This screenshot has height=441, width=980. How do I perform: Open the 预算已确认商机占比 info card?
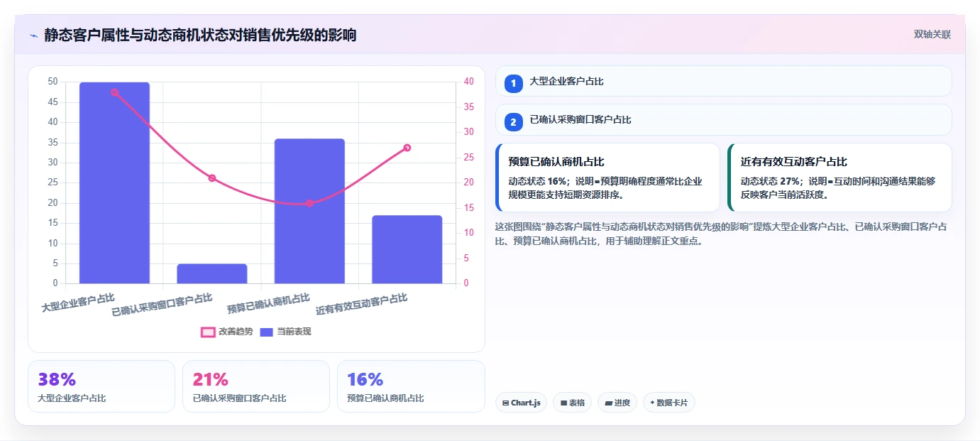607,178
